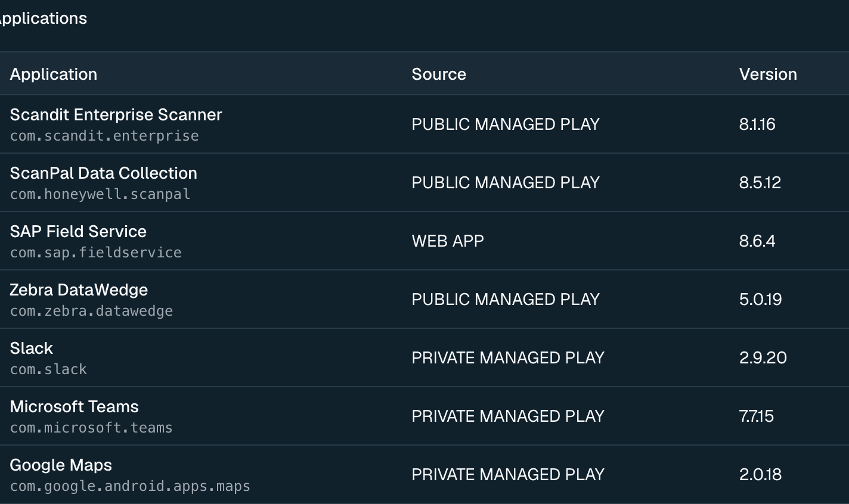Click the Version column header
This screenshot has height=504, width=849.
pos(768,74)
